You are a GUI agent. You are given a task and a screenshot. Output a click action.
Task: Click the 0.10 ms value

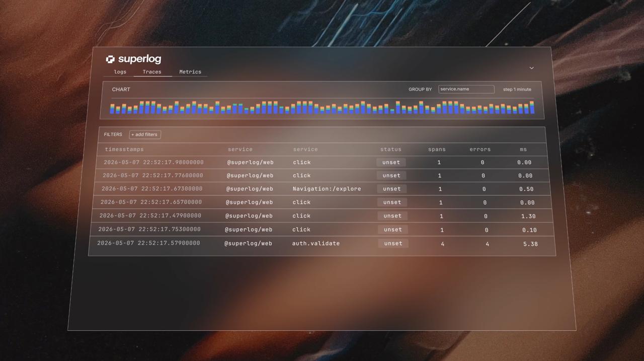(529, 230)
